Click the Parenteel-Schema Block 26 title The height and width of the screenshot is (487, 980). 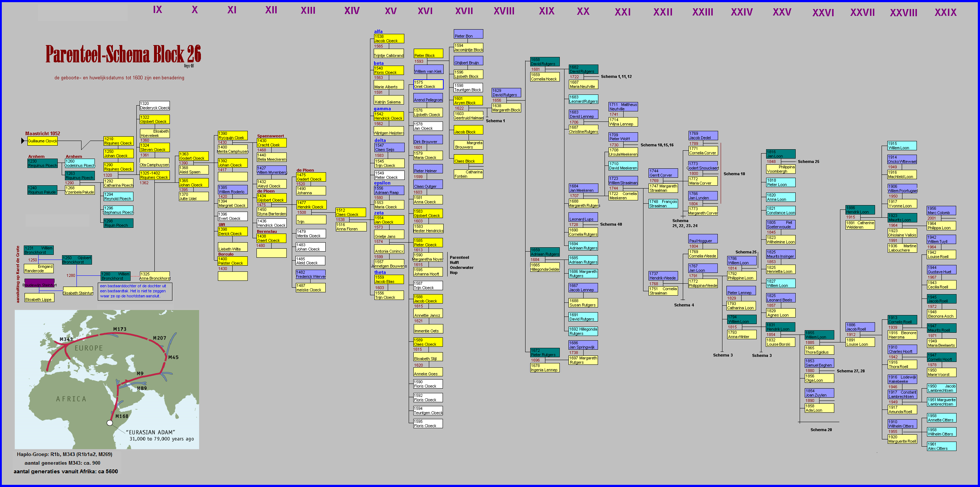(x=123, y=54)
